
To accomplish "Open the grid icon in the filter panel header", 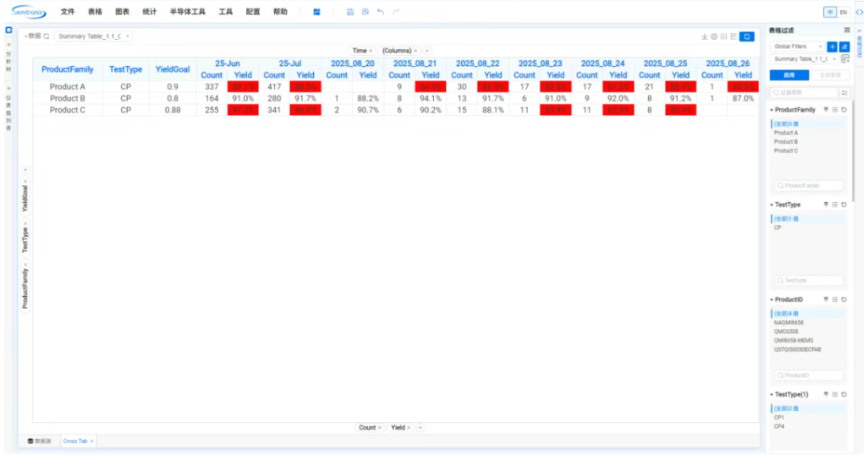I will [x=847, y=30].
